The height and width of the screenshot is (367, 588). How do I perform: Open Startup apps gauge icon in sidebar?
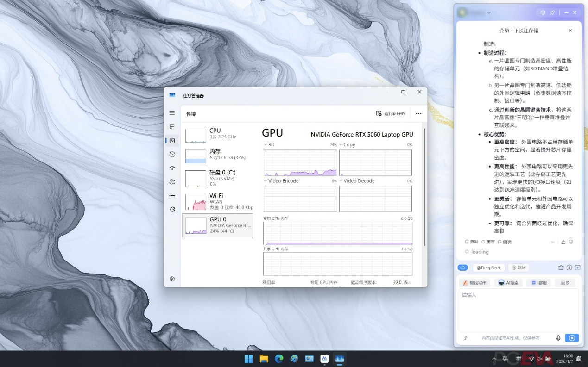172,168
